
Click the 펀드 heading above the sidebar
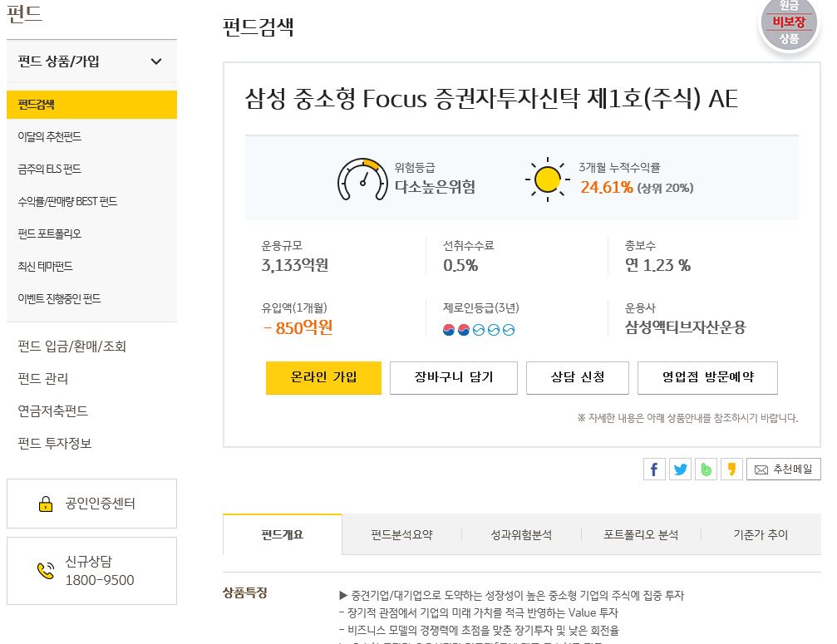[24, 12]
